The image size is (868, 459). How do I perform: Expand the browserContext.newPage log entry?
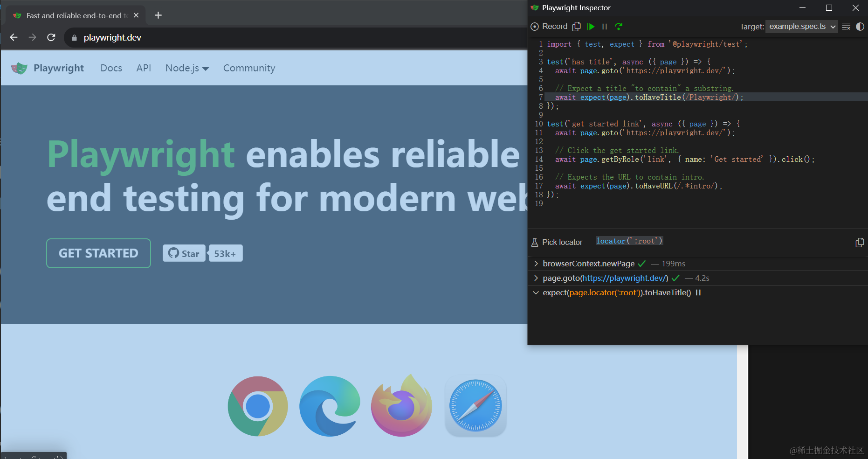point(536,264)
